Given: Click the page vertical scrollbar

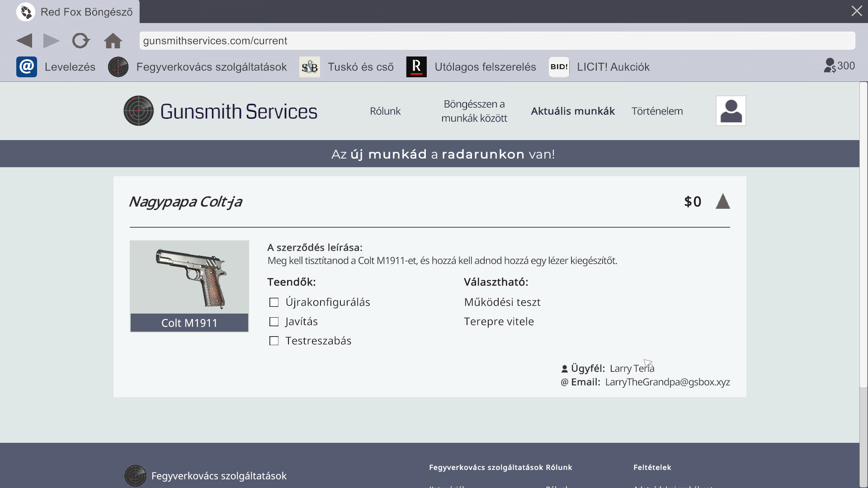Looking at the screenshot, I should tap(863, 235).
